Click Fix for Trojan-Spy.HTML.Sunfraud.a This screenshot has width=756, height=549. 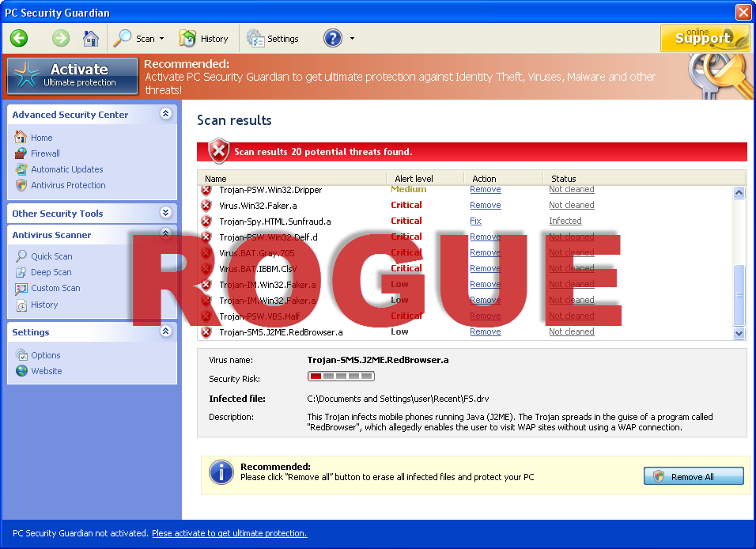[475, 221]
